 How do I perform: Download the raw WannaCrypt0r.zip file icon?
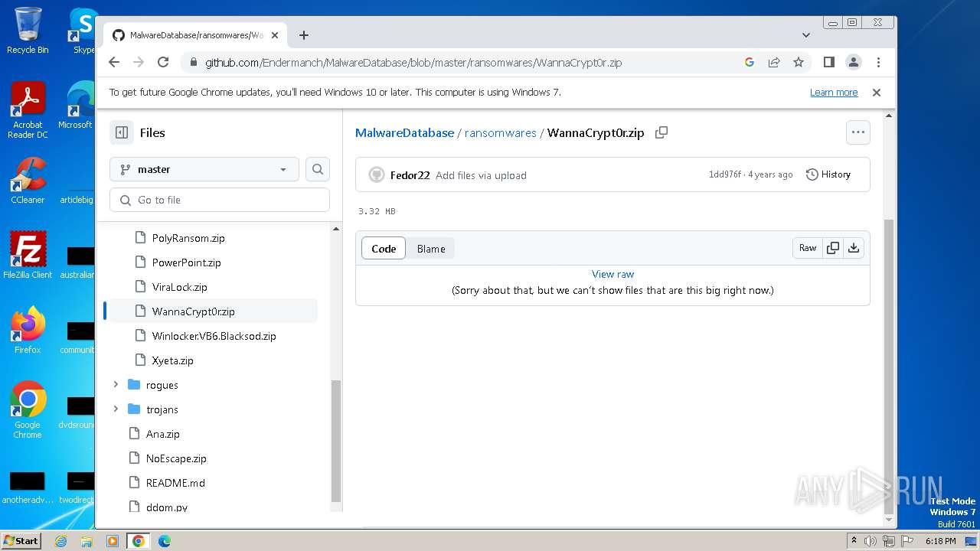[x=854, y=248]
